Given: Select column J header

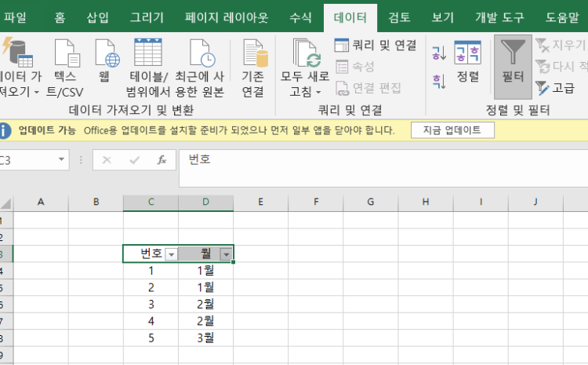Looking at the screenshot, I should pyautogui.click(x=535, y=203).
